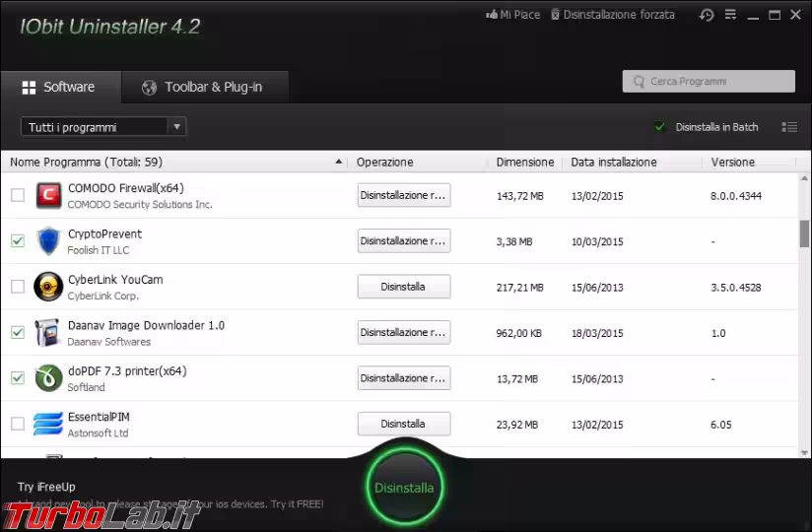This screenshot has height=532, width=812.
Task: Click the scrollbar down arrow
Action: click(x=804, y=453)
